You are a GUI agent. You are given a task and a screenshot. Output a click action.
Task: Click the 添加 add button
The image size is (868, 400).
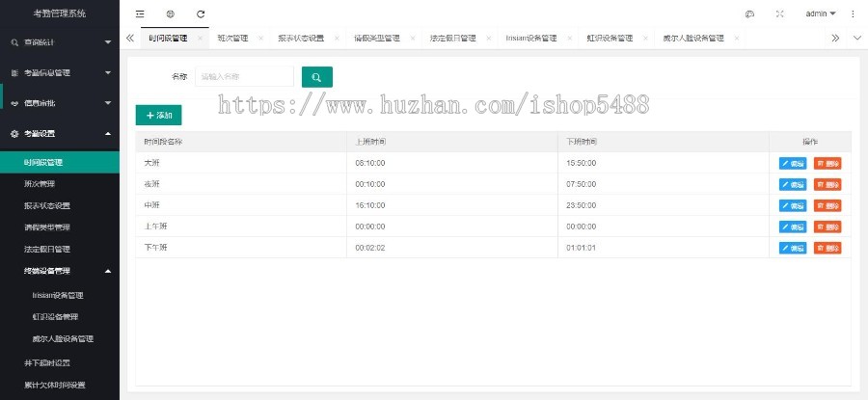[158, 115]
